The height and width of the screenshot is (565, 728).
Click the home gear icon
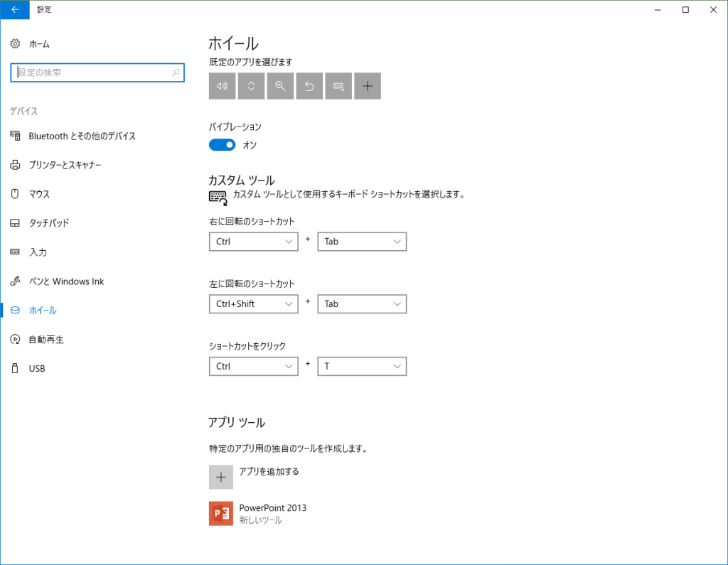coord(15,43)
